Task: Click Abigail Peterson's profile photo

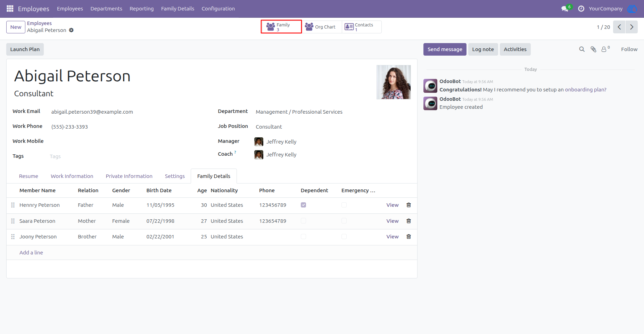Action: point(394,82)
